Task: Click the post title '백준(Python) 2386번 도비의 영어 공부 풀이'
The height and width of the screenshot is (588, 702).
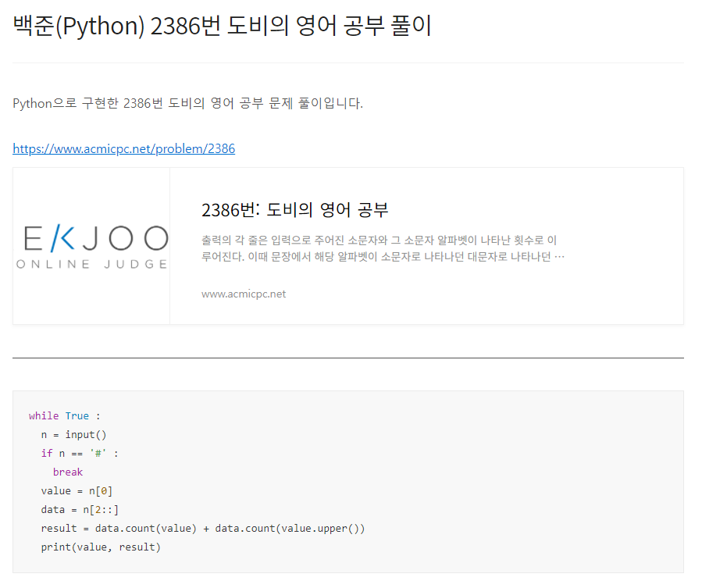Action: click(x=222, y=26)
